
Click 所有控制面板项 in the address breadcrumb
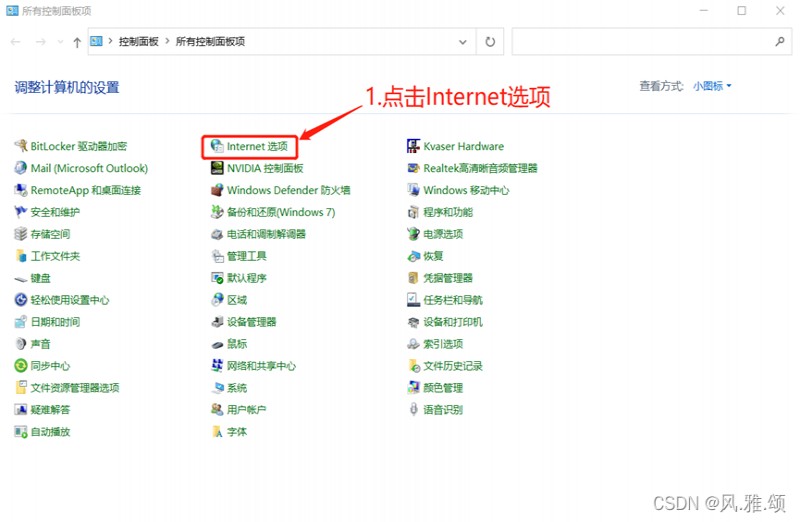click(x=210, y=41)
